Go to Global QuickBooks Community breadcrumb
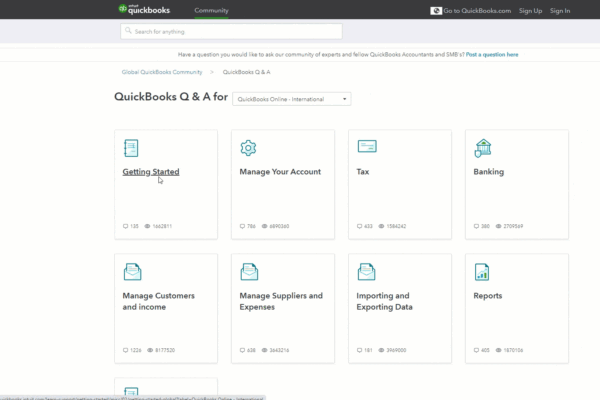Viewport: 600px width, 400px height. [162, 72]
